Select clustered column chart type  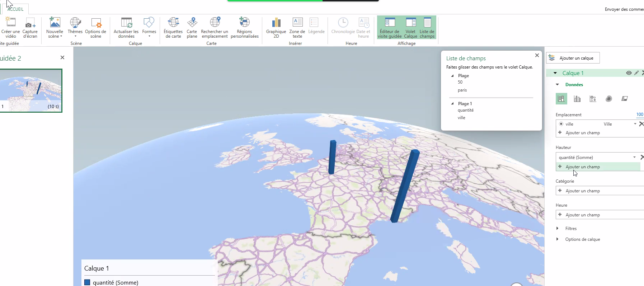click(577, 99)
